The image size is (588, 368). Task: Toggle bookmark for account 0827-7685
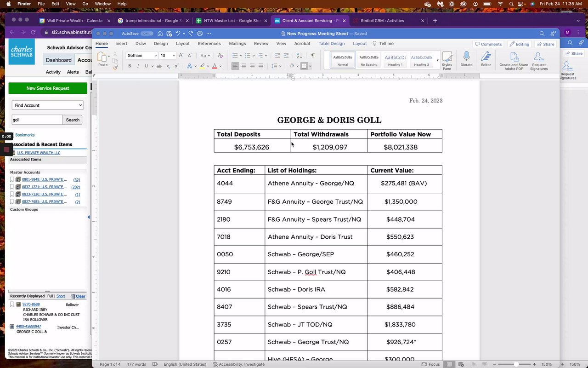coord(12,201)
